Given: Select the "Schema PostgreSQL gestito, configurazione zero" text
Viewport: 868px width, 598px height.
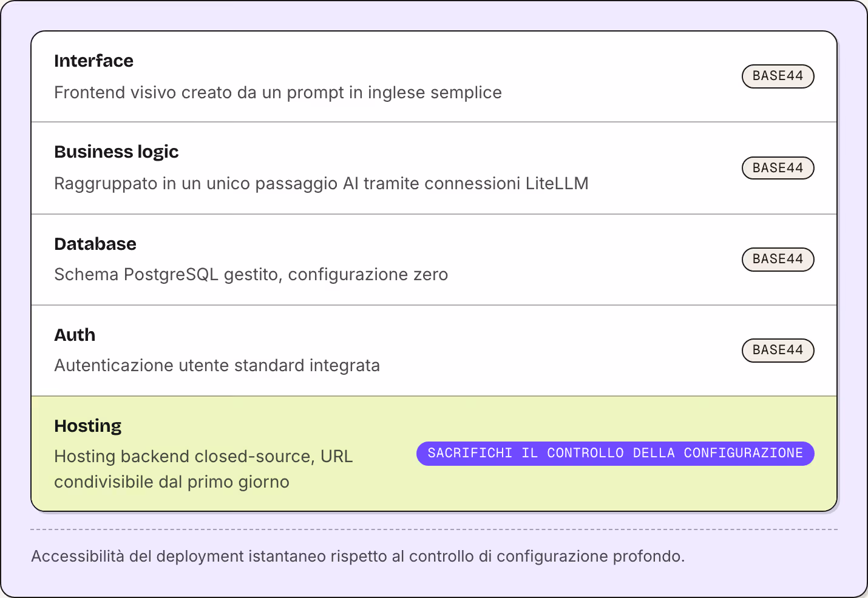Looking at the screenshot, I should [251, 275].
